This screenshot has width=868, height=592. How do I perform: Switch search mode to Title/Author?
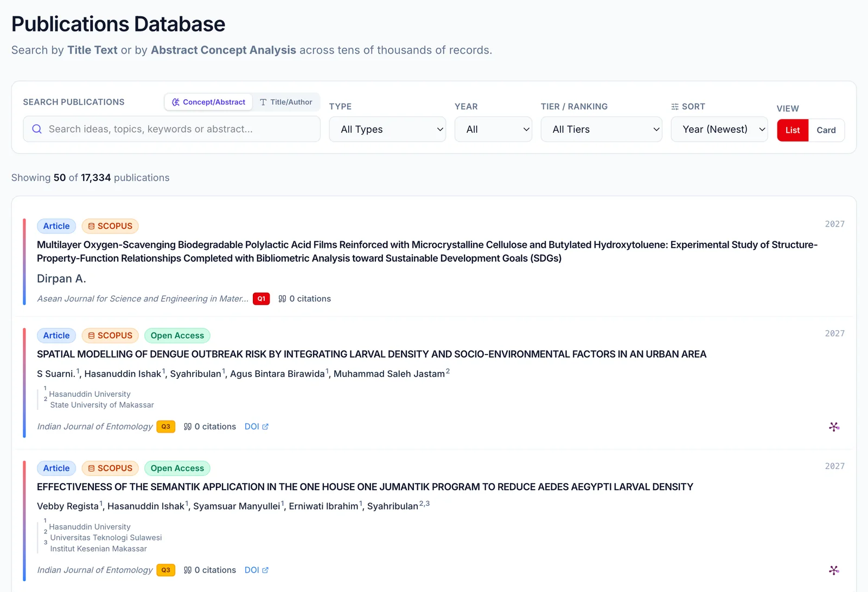(286, 102)
